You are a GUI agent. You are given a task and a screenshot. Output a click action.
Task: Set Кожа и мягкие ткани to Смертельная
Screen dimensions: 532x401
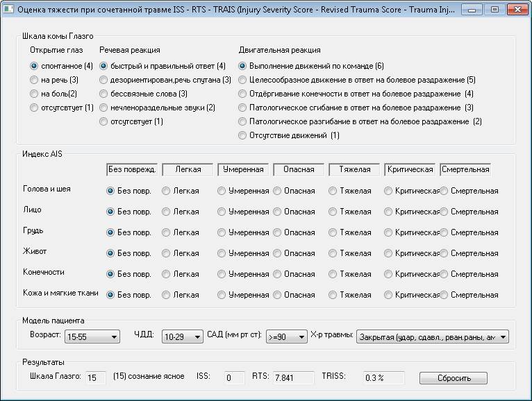(444, 295)
